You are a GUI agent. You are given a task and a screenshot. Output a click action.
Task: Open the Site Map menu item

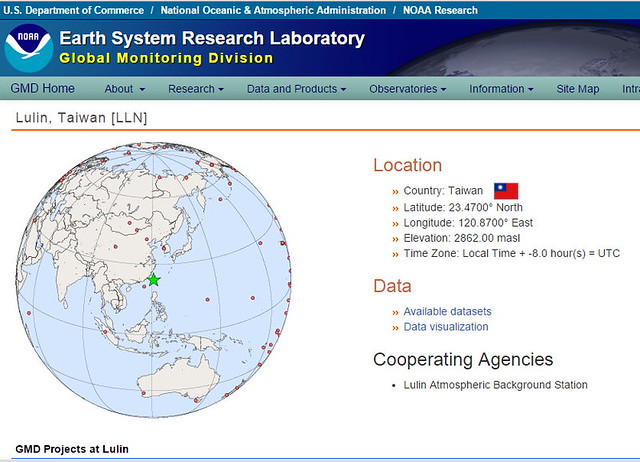pos(578,89)
